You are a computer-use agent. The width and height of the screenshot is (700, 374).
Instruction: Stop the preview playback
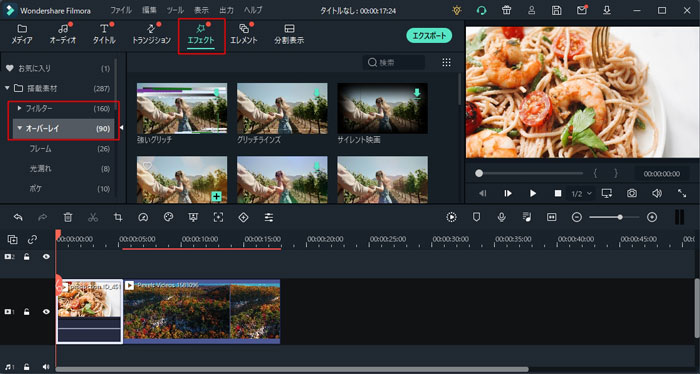pos(558,193)
